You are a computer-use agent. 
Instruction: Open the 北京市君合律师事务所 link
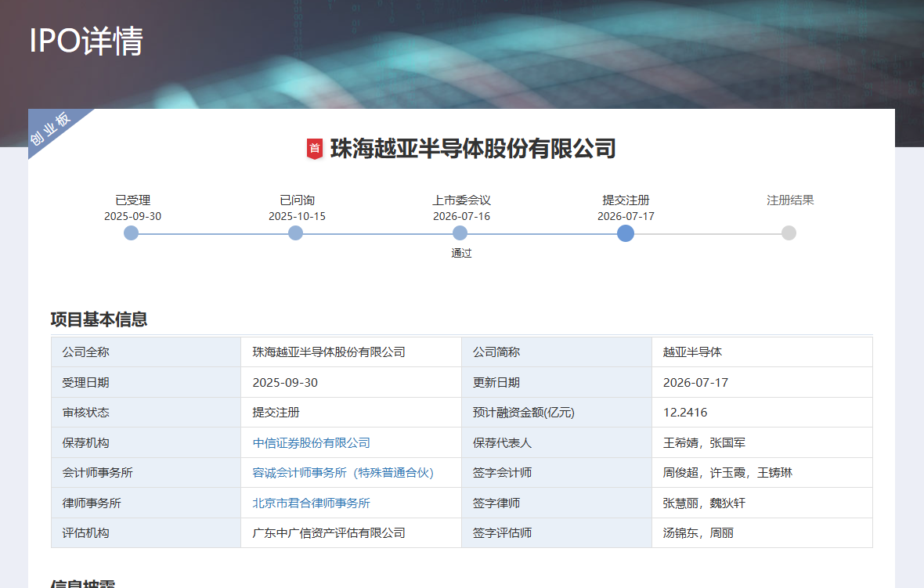(x=311, y=503)
